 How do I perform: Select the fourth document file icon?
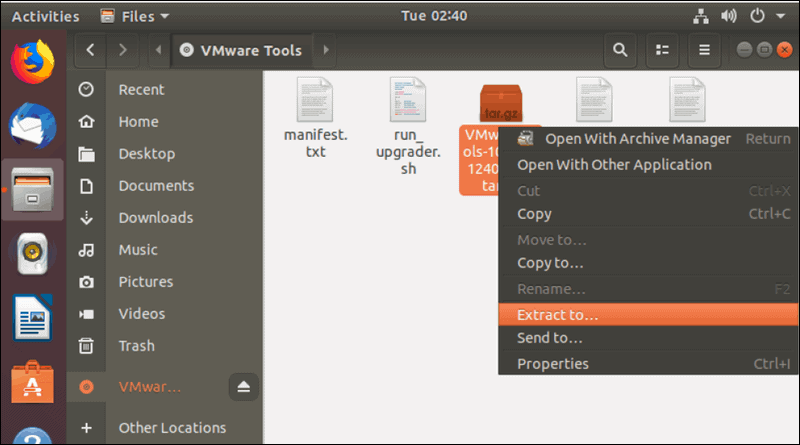[x=594, y=100]
